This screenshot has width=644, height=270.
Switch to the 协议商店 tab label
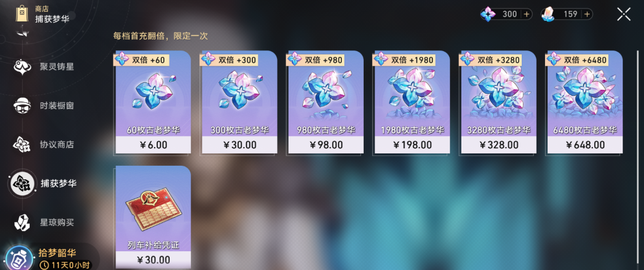point(57,144)
